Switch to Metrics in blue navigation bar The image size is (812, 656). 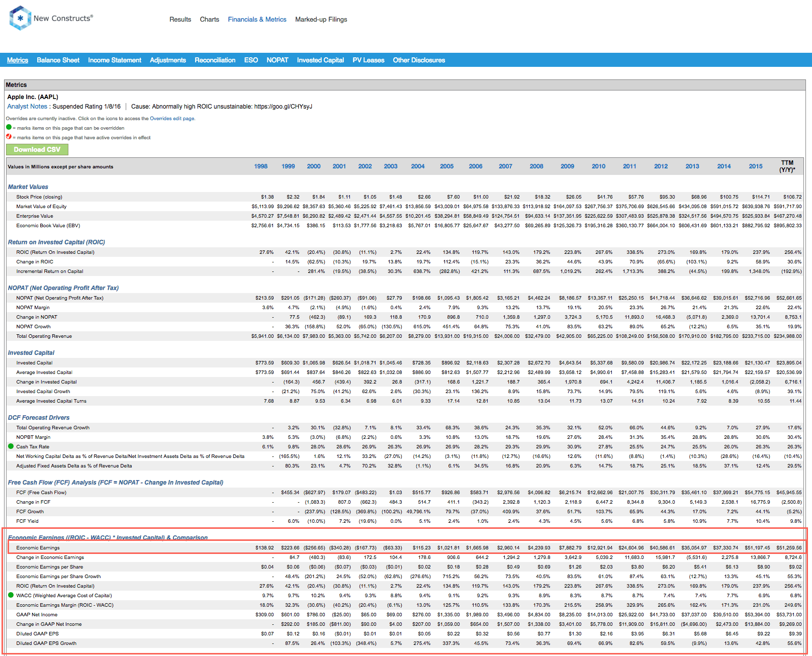tap(18, 60)
